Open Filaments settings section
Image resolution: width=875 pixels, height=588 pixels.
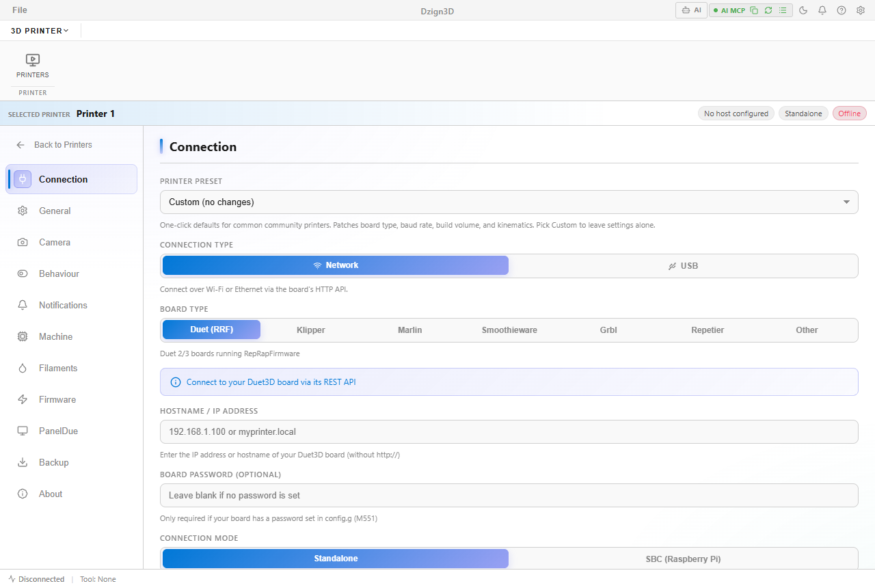point(71,368)
